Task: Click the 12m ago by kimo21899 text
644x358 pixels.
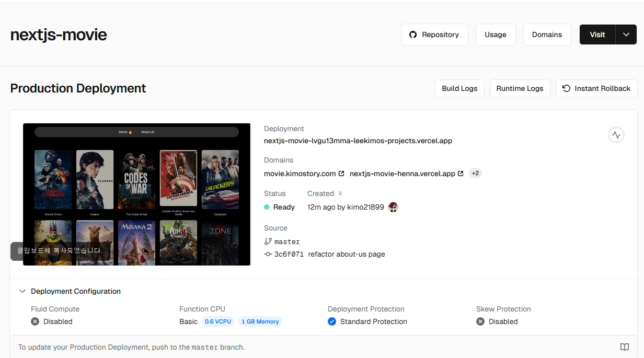Action: click(346, 207)
